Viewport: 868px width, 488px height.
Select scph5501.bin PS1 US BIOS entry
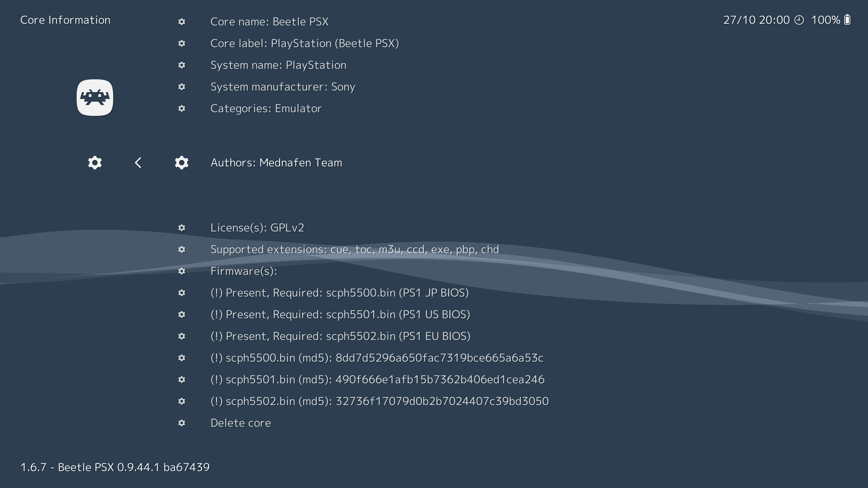[340, 314]
